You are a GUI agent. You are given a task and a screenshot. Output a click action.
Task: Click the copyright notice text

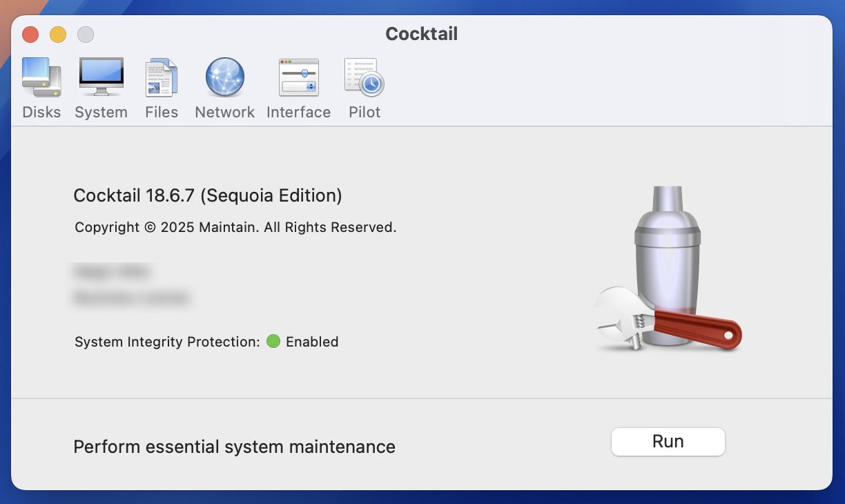pyautogui.click(x=235, y=226)
